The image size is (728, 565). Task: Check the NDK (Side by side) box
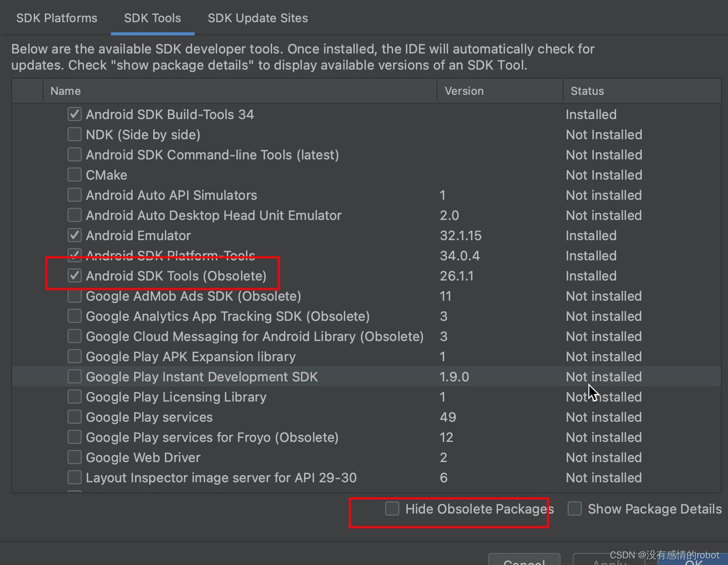point(75,134)
